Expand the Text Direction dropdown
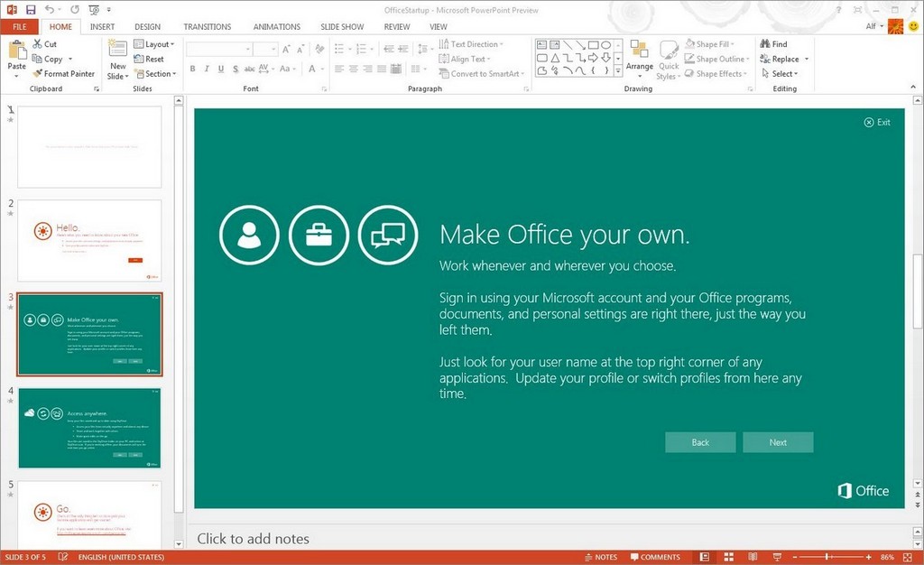This screenshot has height=565, width=924. pos(471,44)
